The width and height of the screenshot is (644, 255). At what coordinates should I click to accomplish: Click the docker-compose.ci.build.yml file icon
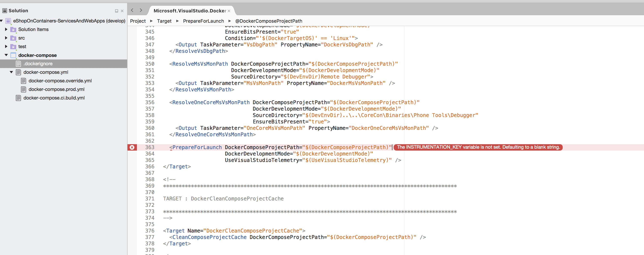click(18, 98)
